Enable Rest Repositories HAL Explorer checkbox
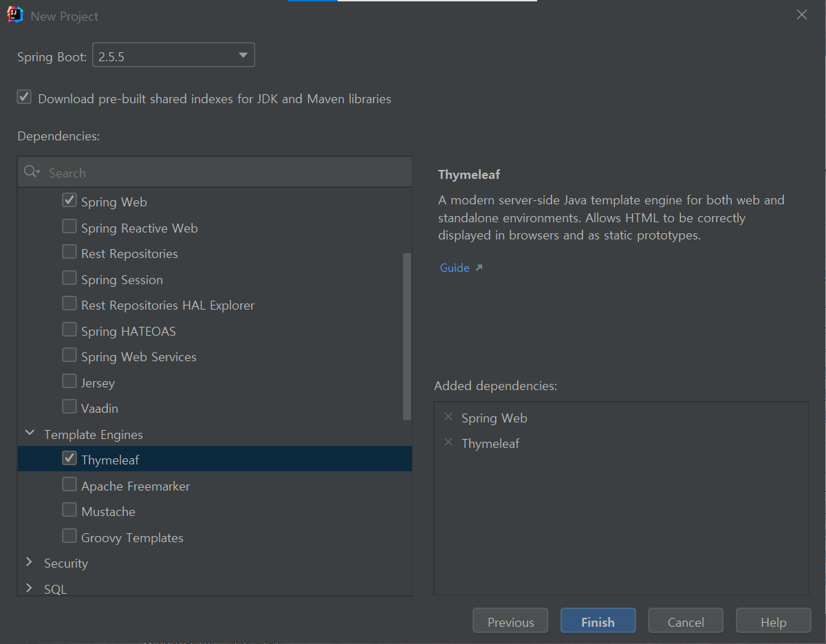The width and height of the screenshot is (826, 644). click(x=69, y=304)
